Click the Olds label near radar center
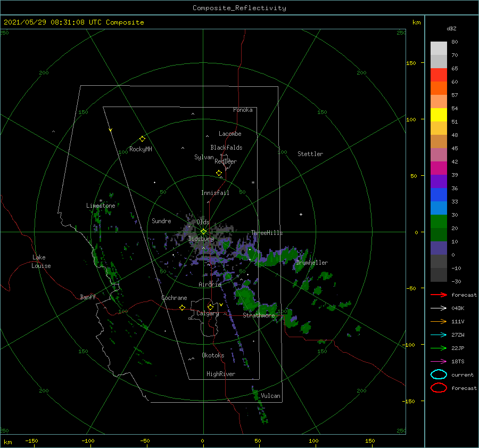This screenshot has height=448, width=479. (203, 222)
